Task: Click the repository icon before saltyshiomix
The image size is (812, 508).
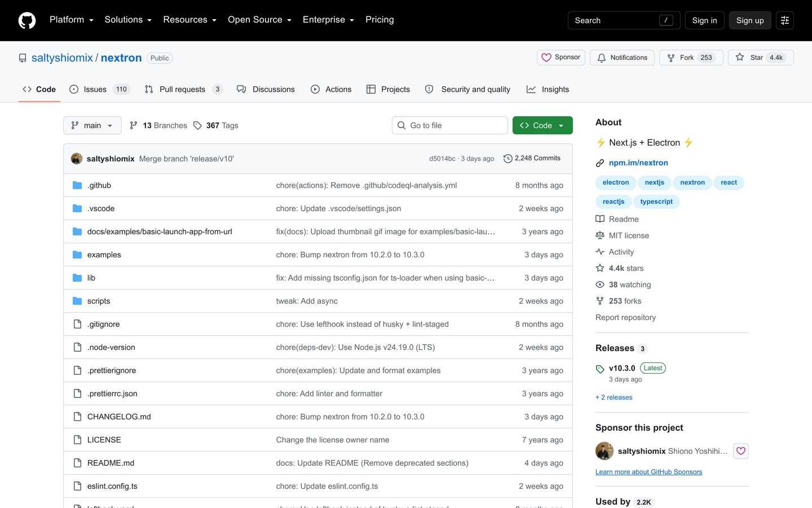Action: 23,58
